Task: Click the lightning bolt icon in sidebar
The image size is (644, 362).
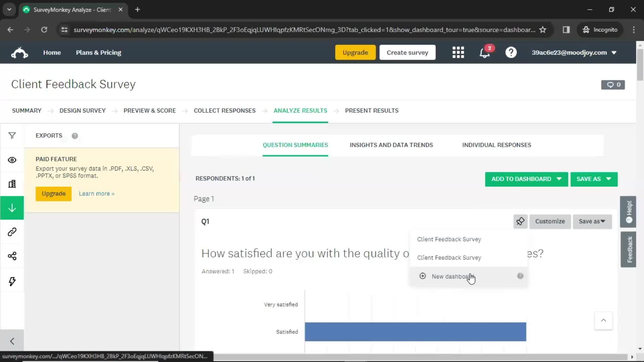Action: pos(12,281)
